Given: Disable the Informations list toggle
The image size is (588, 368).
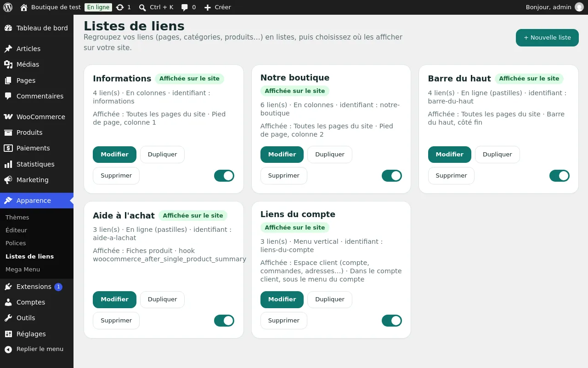Looking at the screenshot, I should coord(224,176).
